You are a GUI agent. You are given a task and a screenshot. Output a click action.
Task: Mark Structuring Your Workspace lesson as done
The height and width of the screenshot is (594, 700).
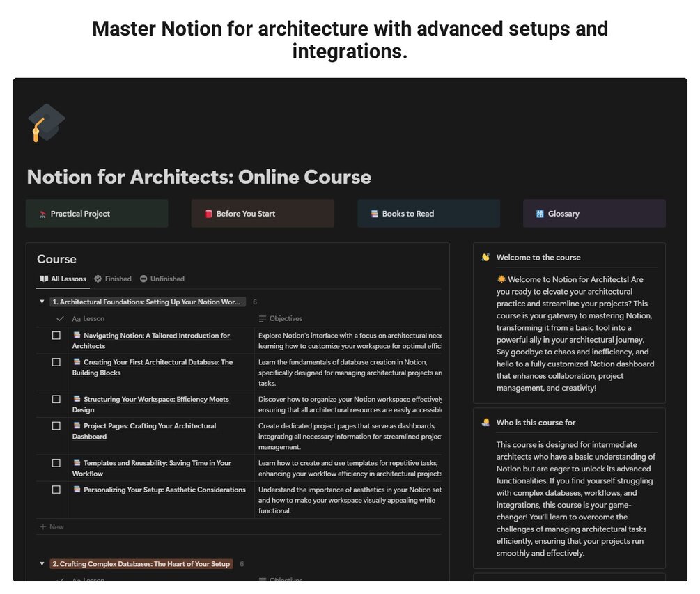56,399
